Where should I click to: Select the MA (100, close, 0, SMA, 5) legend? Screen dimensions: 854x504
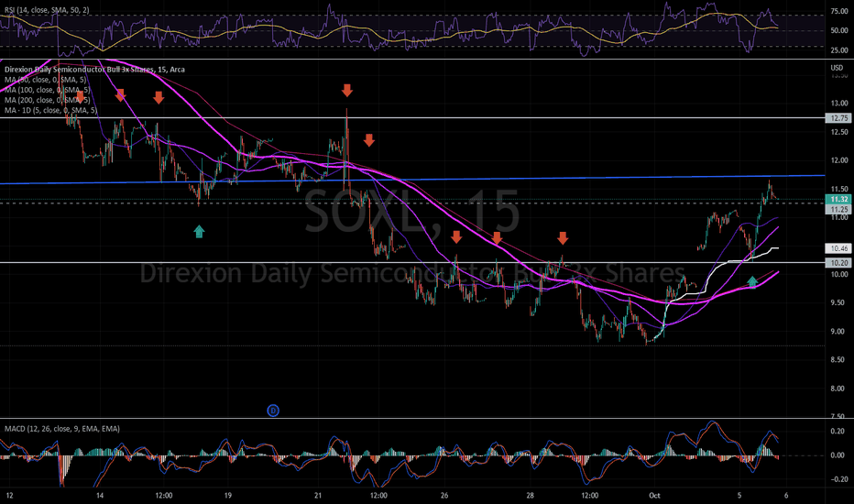click(x=48, y=90)
